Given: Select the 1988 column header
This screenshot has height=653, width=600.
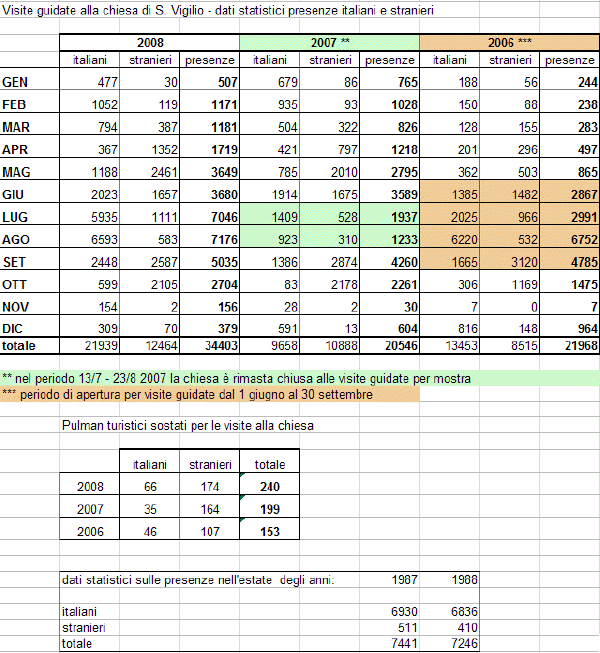Looking at the screenshot, I should [449, 580].
